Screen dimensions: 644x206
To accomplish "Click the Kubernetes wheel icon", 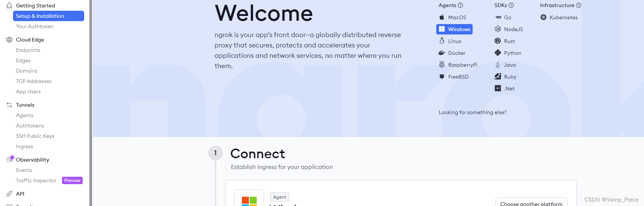I will pos(543,17).
